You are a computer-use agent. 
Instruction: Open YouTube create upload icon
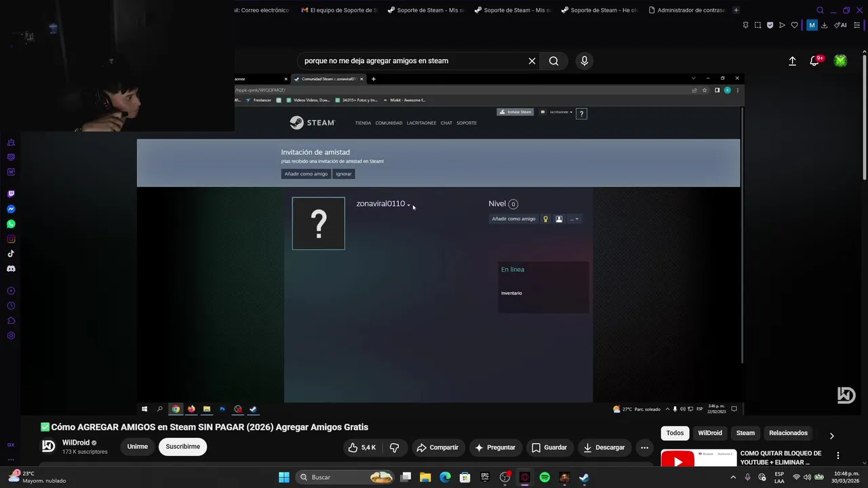pyautogui.click(x=792, y=61)
